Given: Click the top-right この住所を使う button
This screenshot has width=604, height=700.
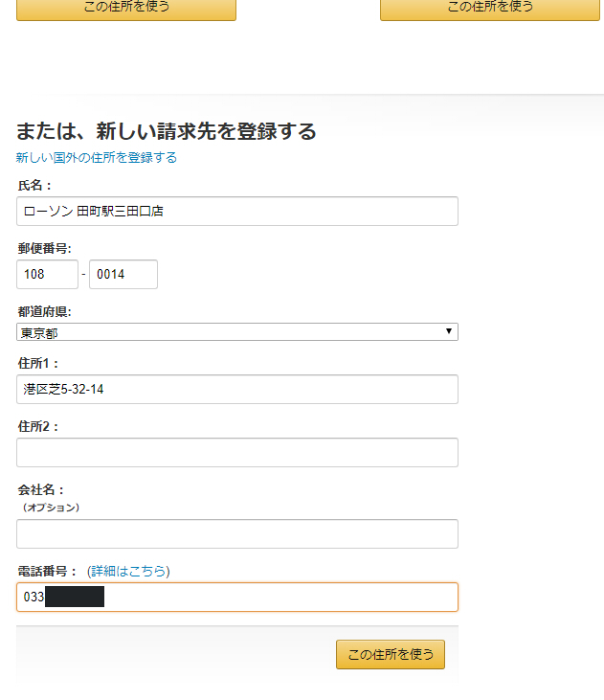Looking at the screenshot, I should pyautogui.click(x=490, y=9).
